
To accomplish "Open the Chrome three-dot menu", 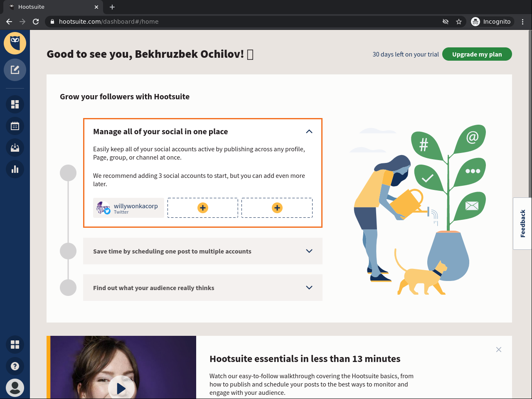I will [x=523, y=22].
